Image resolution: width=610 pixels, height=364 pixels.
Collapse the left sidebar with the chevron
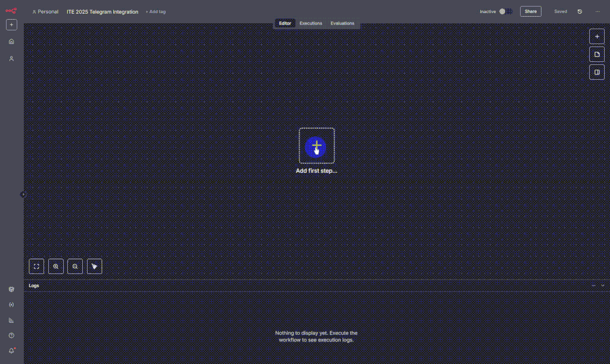pyautogui.click(x=23, y=194)
